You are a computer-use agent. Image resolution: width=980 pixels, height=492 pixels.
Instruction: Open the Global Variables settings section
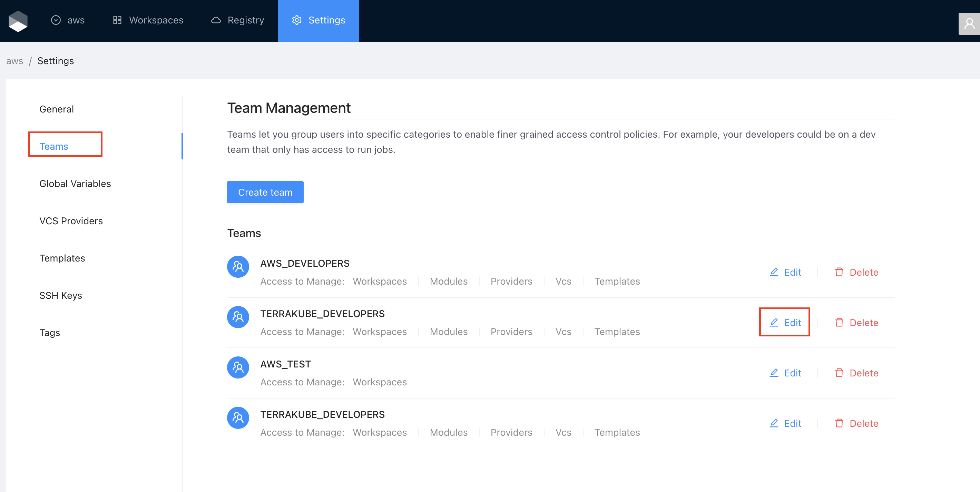click(75, 184)
